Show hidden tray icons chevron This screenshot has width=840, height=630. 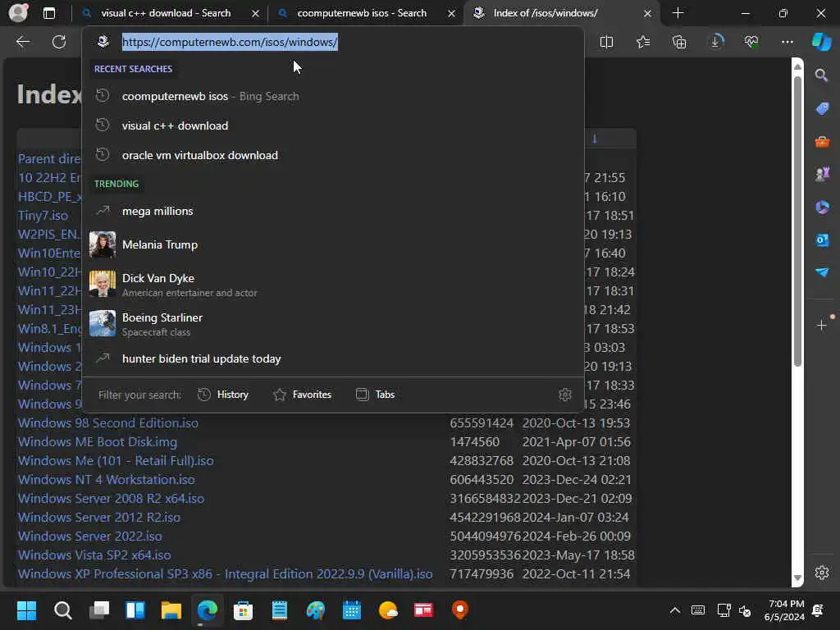coord(675,610)
